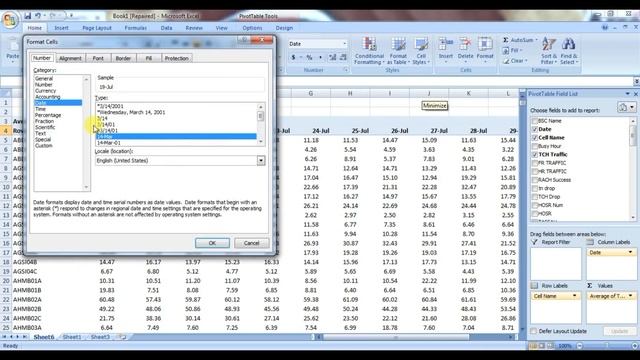
Task: Uncheck the Cell Name field checkbox
Action: [x=534, y=138]
